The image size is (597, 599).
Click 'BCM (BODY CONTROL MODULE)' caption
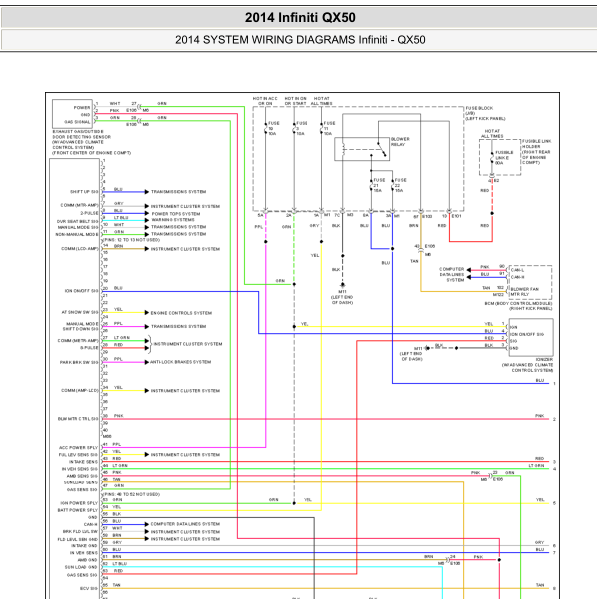[517, 303]
